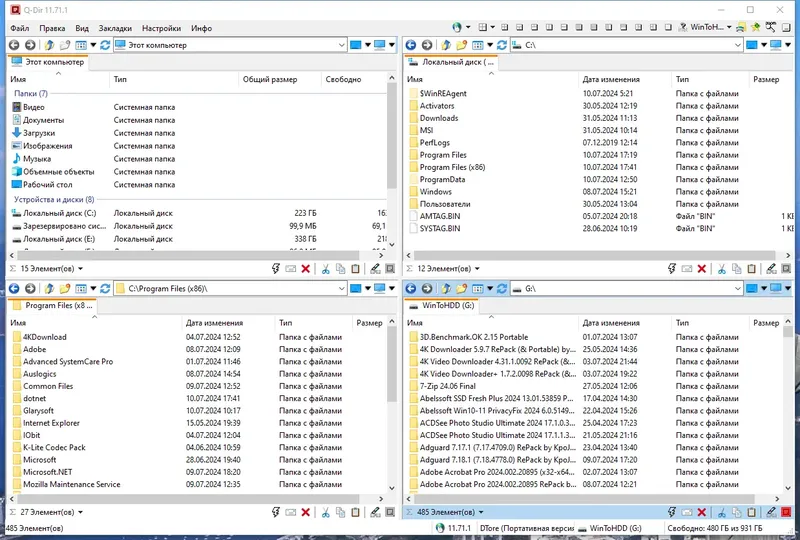This screenshot has height=540, width=800.
Task: Click scissors cut icon in Program Files (x86) pane
Action: click(x=326, y=512)
